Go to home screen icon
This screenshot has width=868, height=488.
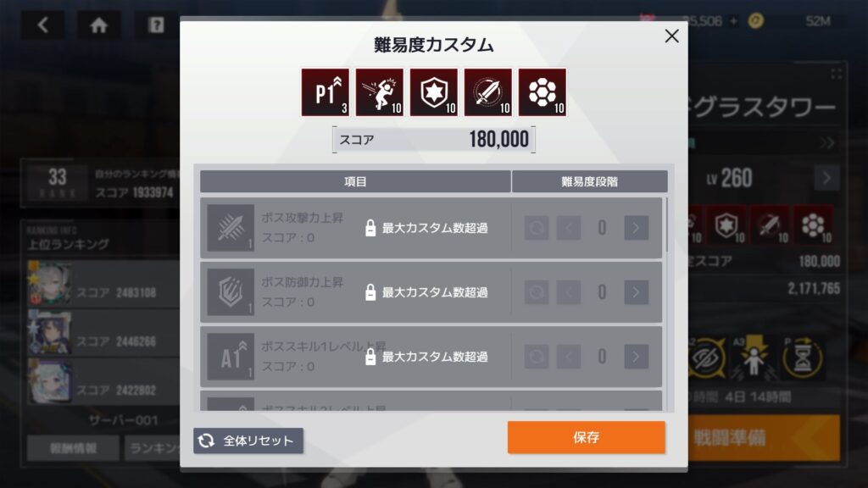click(x=98, y=25)
